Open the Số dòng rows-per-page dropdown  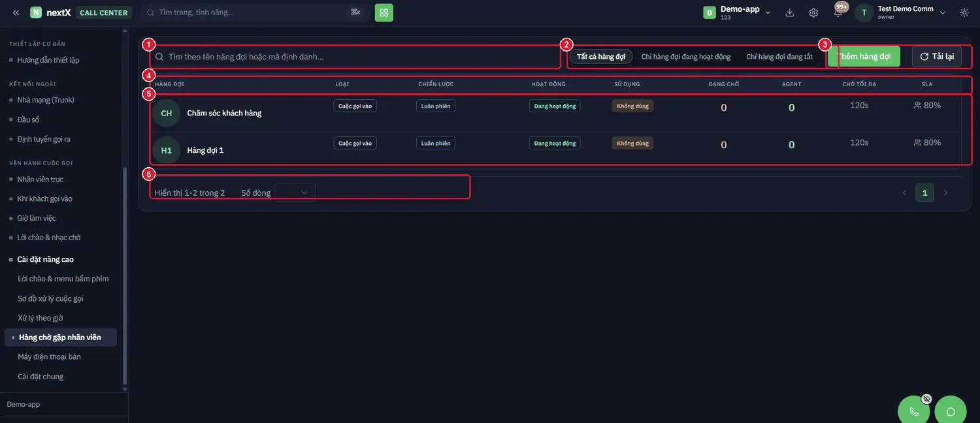295,193
